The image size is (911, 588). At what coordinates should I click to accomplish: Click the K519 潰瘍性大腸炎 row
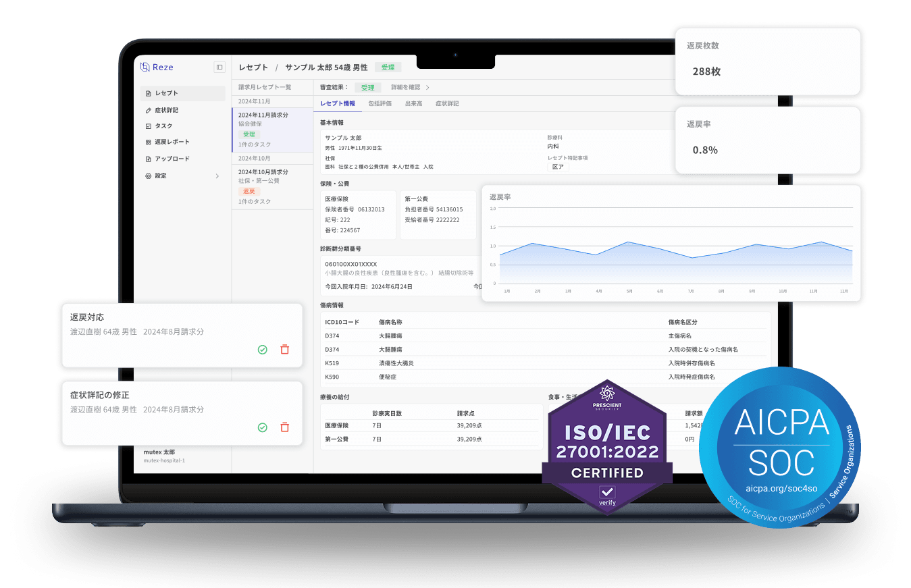click(x=546, y=363)
